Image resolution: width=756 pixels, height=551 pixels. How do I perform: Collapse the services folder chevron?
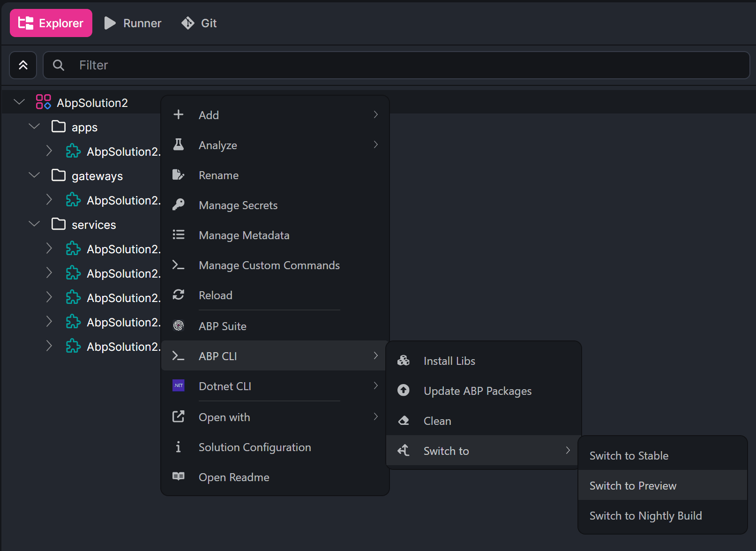pos(34,224)
